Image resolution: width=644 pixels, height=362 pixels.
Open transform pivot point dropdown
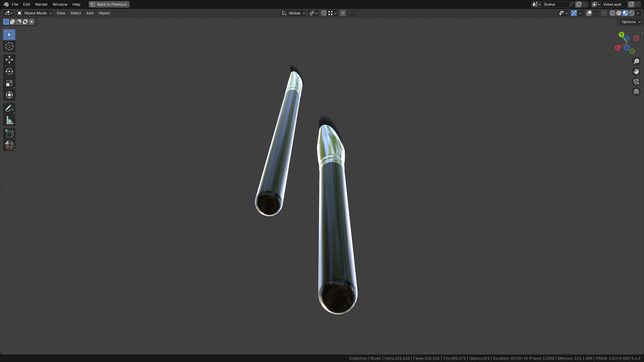(x=314, y=13)
